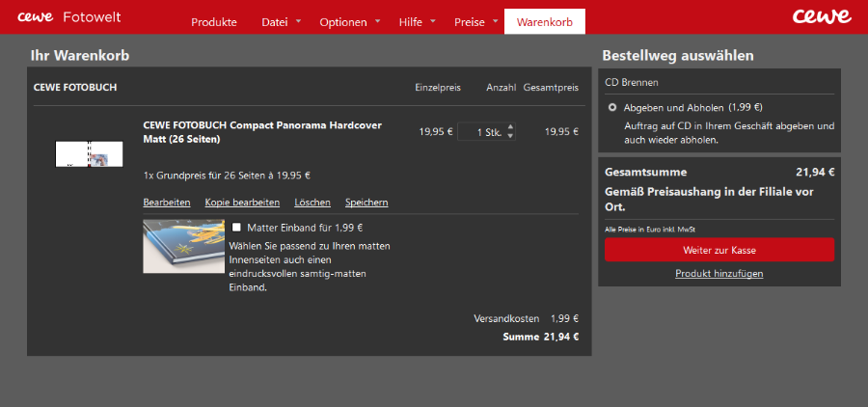Increase quantity with the up arrow
This screenshot has height=407, width=868.
[510, 127]
